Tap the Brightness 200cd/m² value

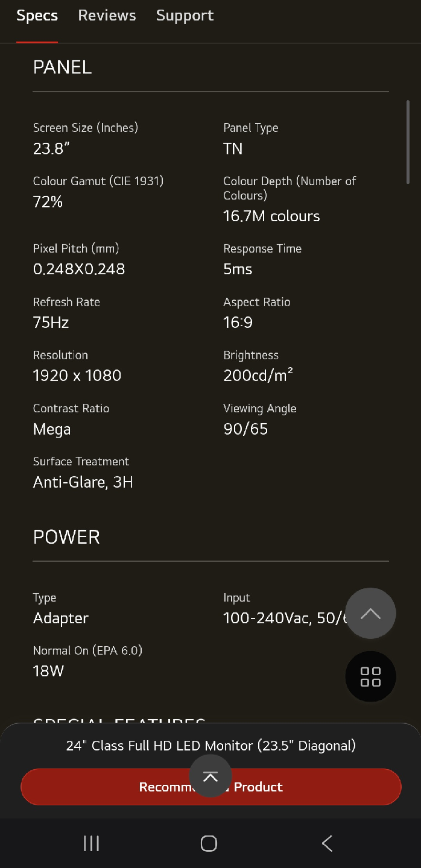[258, 376]
